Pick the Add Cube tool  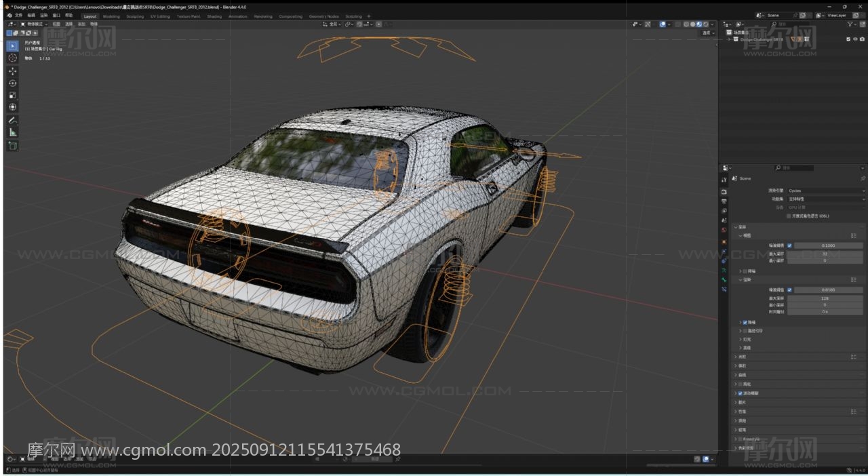click(12, 145)
